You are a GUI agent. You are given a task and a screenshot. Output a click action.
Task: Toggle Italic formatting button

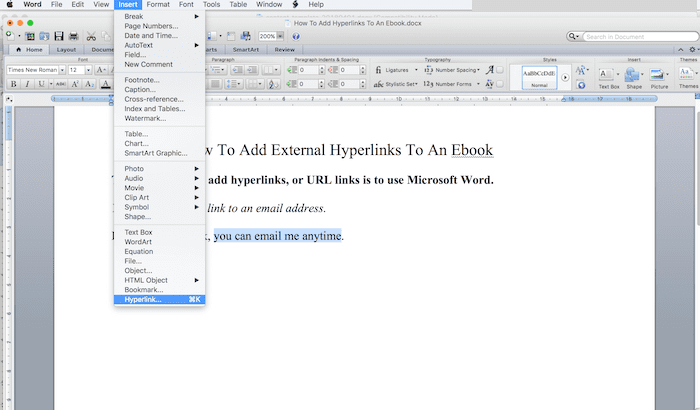(x=28, y=85)
